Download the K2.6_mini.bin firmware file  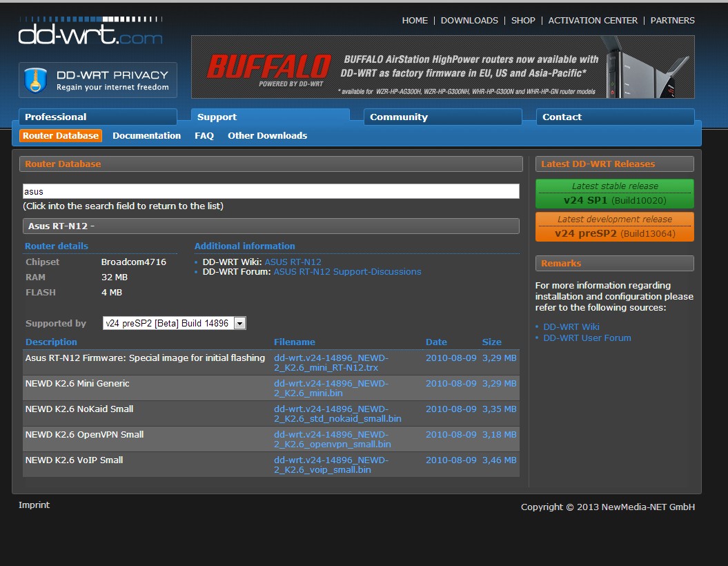coord(331,388)
